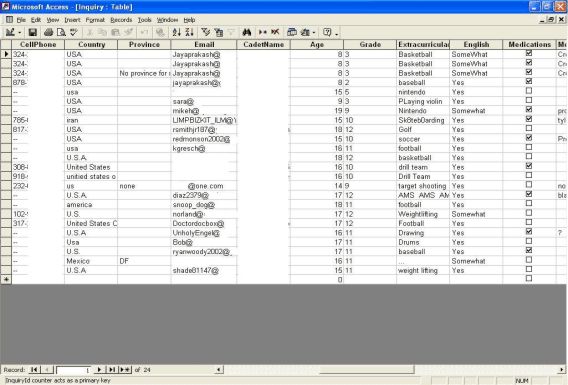Click the table control icon beside File

tap(9, 20)
